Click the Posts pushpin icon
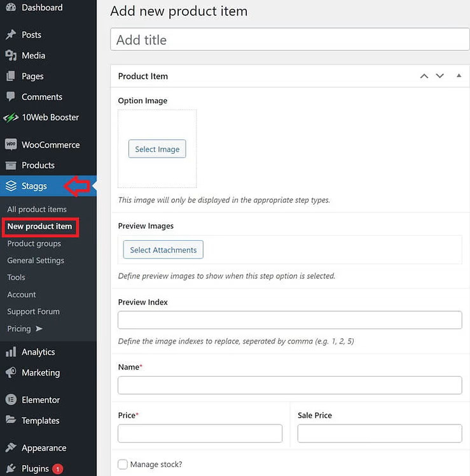This screenshot has height=476, width=470. [x=11, y=34]
